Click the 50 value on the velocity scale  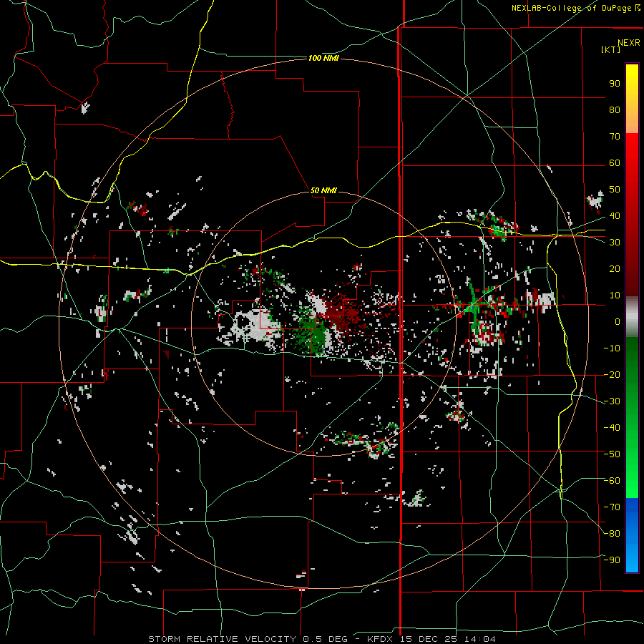point(615,190)
